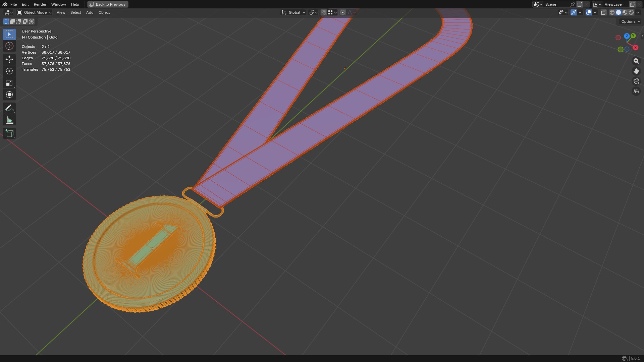644x362 pixels.
Task: Open the viewport Object menu
Action: (104, 12)
